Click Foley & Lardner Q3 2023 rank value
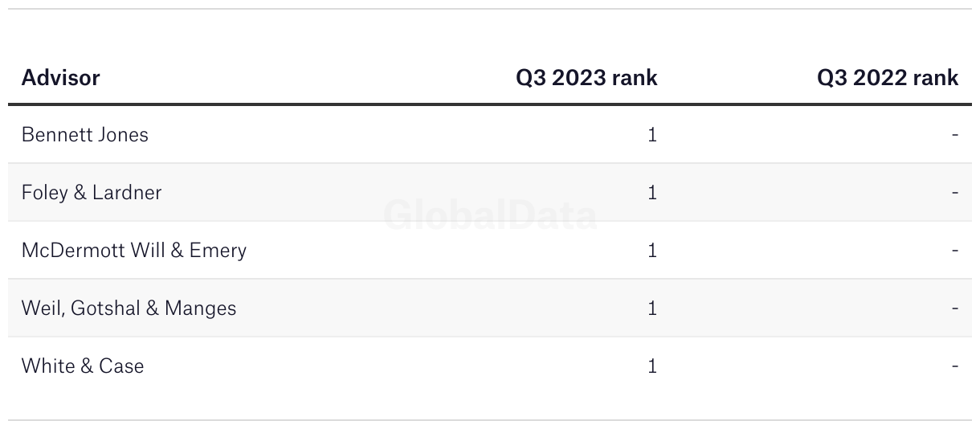 [652, 192]
